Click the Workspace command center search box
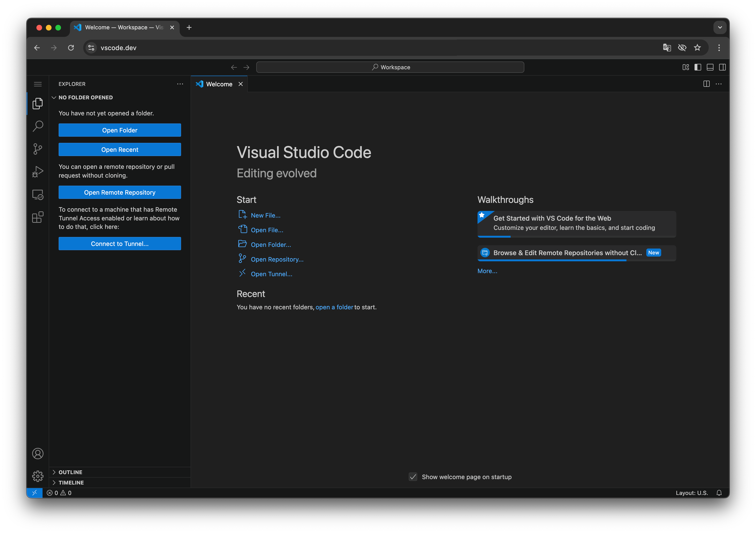Screen dimensions: 756x533 pos(390,67)
